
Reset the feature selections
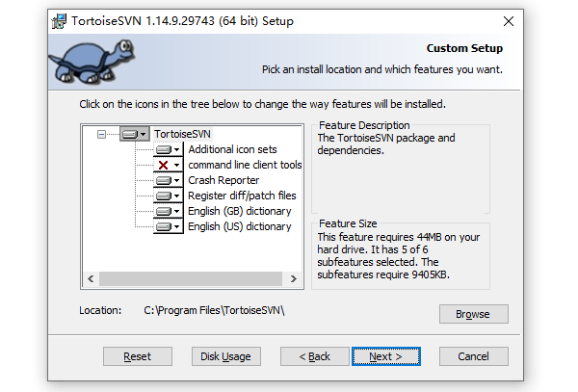138,356
